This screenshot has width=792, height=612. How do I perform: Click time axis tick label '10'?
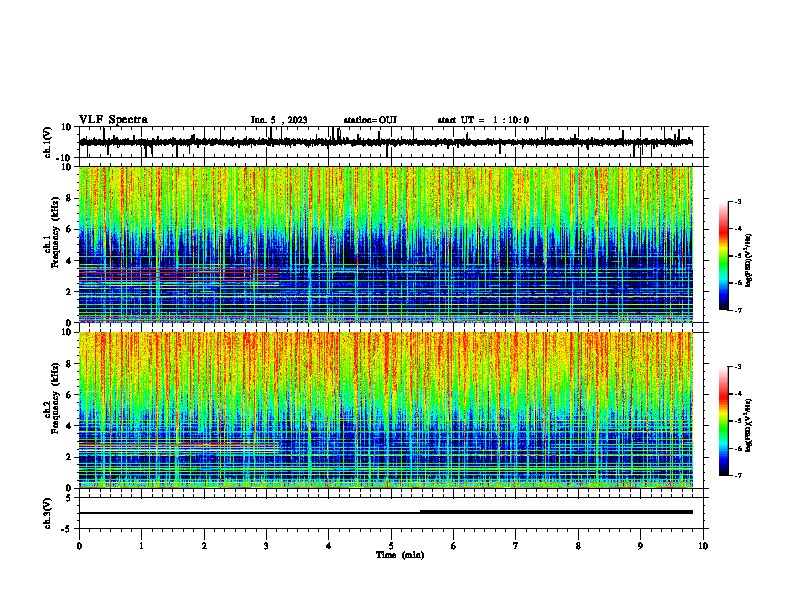pos(703,546)
